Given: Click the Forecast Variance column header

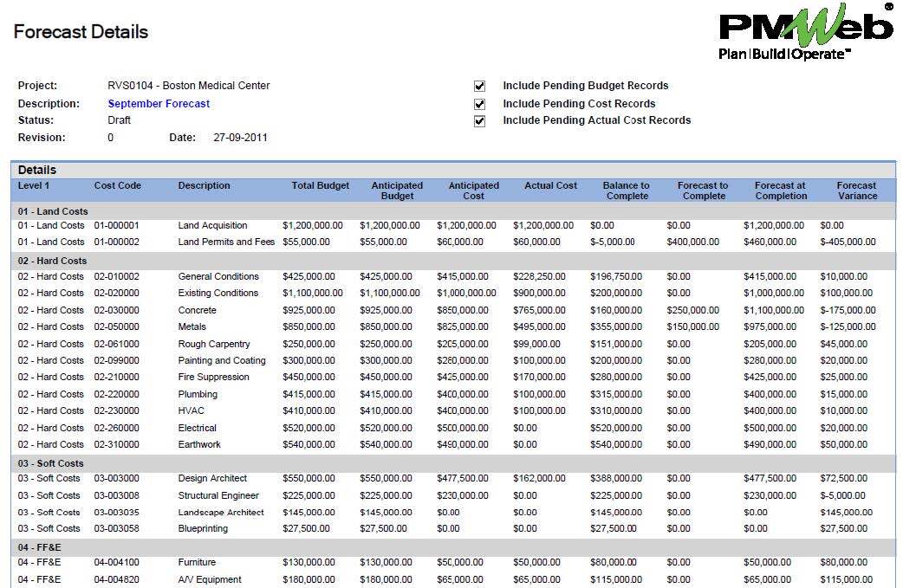Looking at the screenshot, I should coord(856,191).
